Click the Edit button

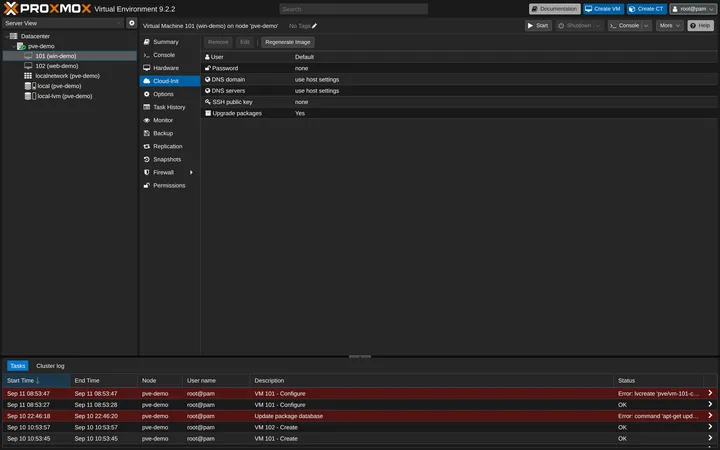pos(245,42)
